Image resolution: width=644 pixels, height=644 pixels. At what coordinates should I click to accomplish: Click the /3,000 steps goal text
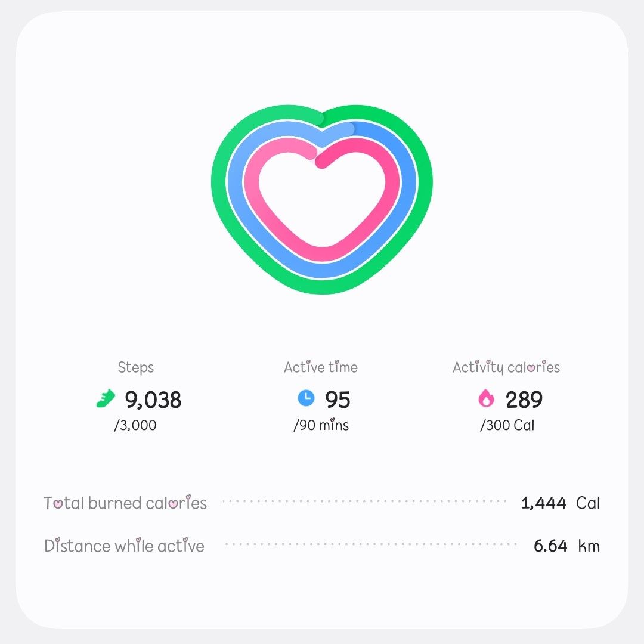coord(135,426)
